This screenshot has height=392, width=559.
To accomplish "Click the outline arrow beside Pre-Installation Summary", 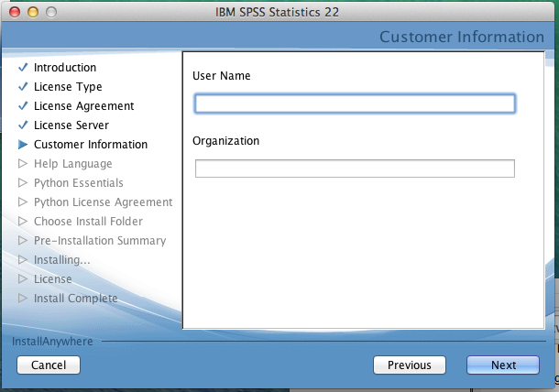I will [23, 241].
